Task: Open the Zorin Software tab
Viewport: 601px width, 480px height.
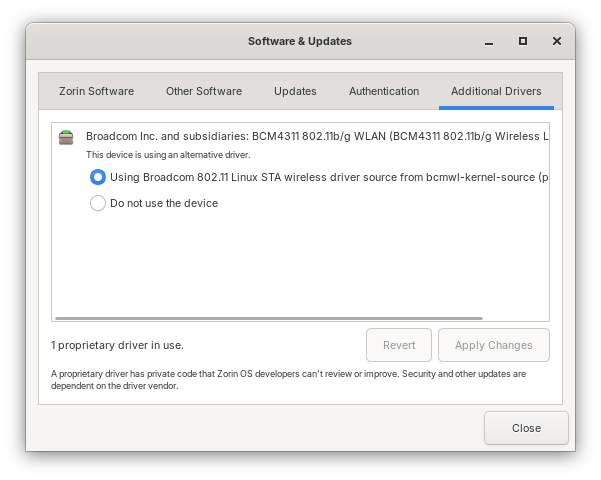Action: pos(97,91)
